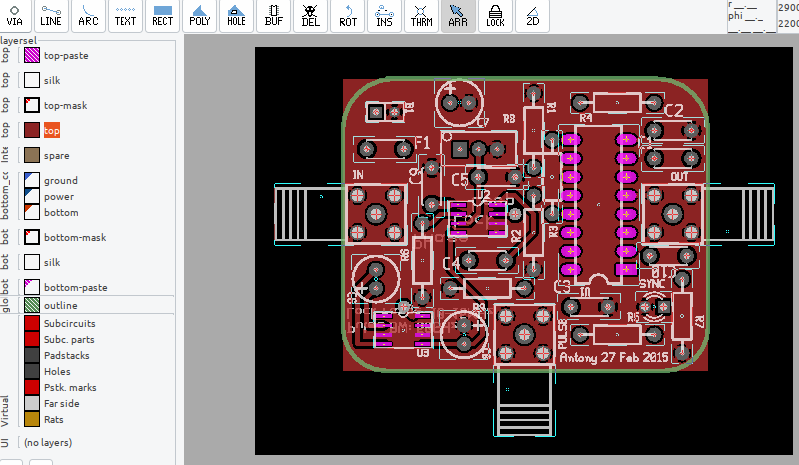The height and width of the screenshot is (465, 799).
Task: Click the (no layers) UI entry
Action: click(x=48, y=443)
